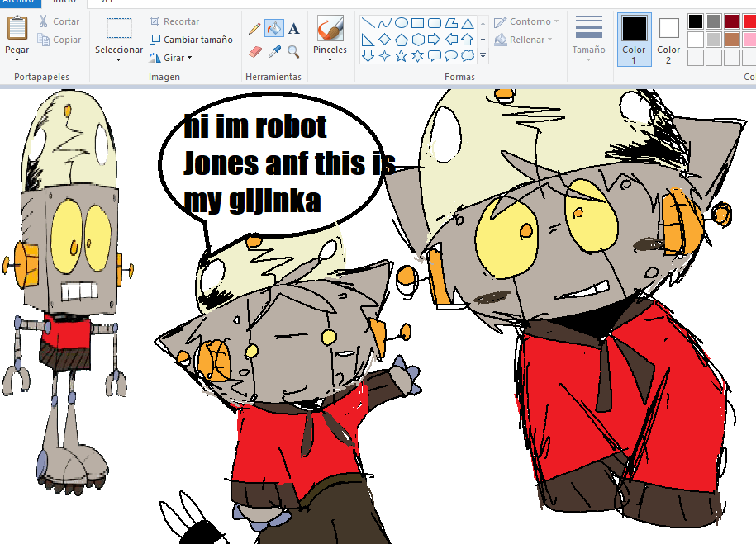The height and width of the screenshot is (544, 756).
Task: Click Cambiar tamaño resize button
Action: 191,40
